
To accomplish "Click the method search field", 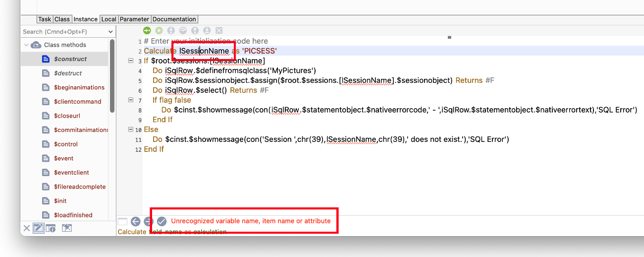I will pos(63,32).
